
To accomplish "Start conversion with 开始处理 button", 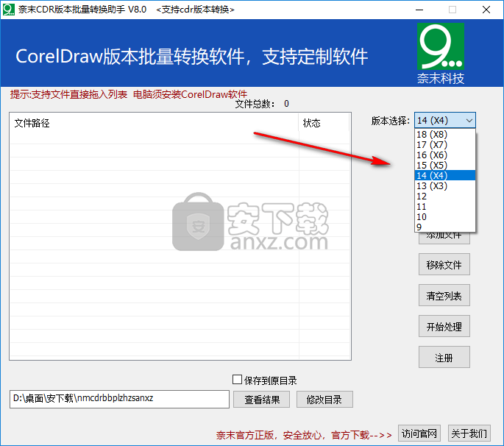I will tap(444, 326).
